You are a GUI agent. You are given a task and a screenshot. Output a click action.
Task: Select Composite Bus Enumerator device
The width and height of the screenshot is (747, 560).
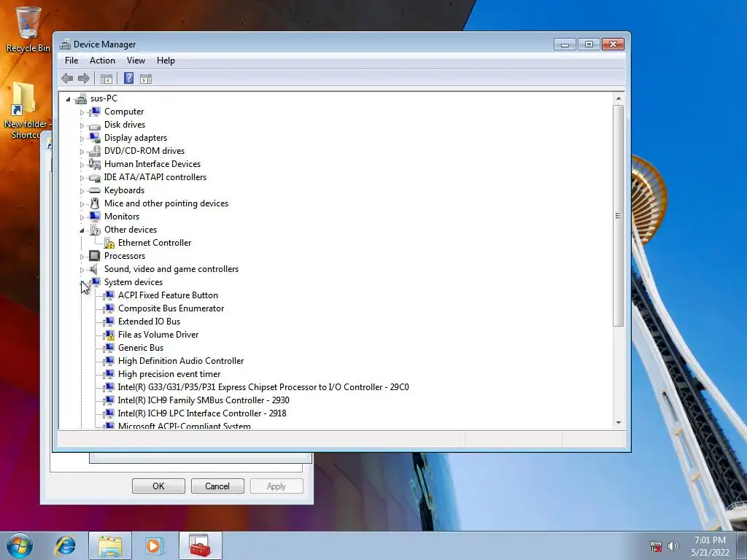coord(171,308)
